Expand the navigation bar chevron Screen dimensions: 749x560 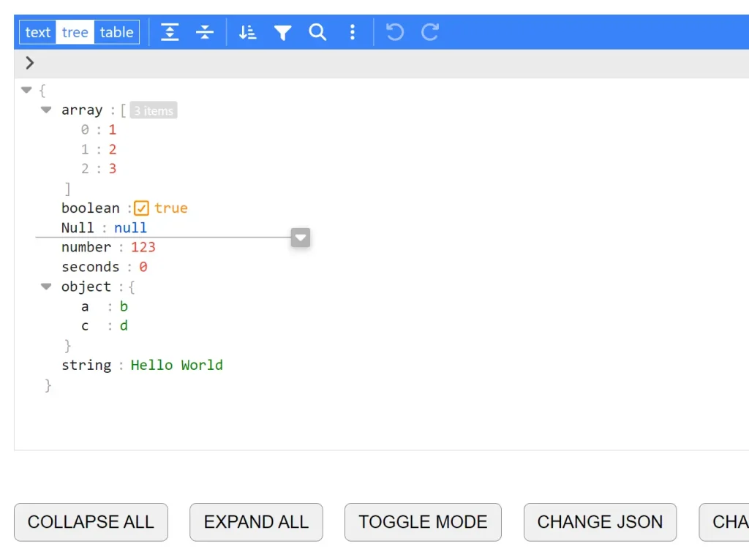29,63
